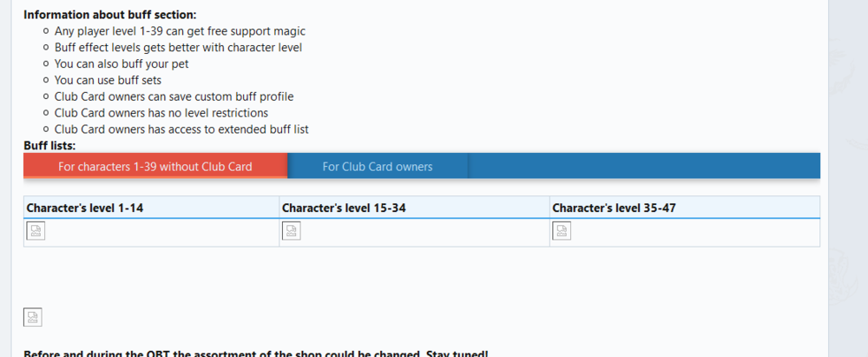Click the 'Information about buff section:' heading
The height and width of the screenshot is (357, 868).
point(109,15)
